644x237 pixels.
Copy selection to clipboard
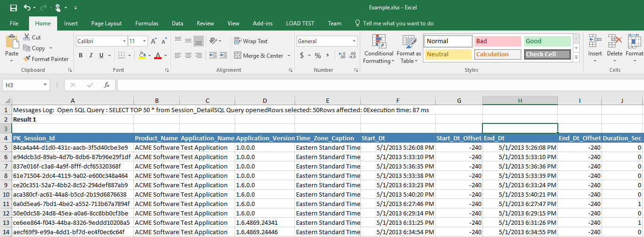[34, 48]
